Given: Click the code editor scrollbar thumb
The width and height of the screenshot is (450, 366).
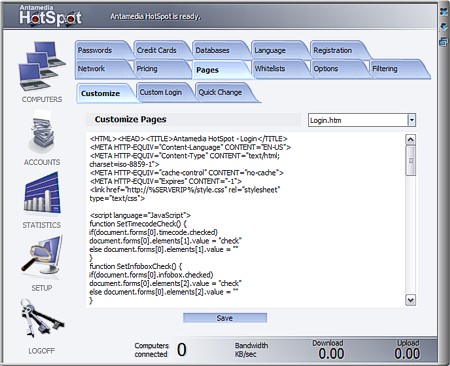Looking at the screenshot, I should [x=411, y=160].
